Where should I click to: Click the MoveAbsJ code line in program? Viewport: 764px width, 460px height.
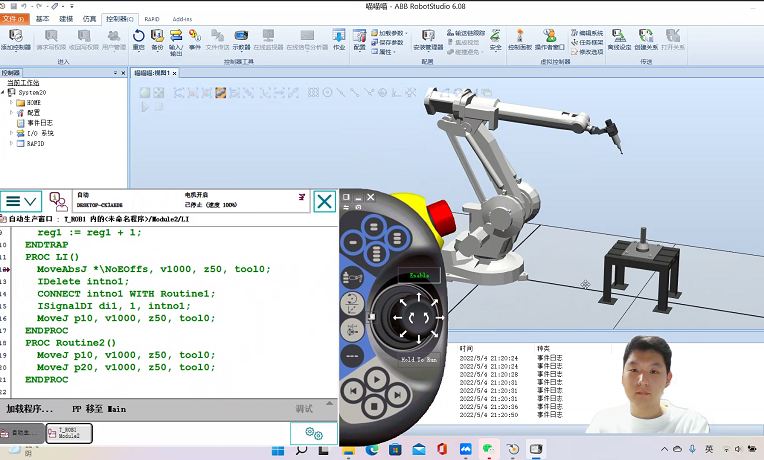(153, 269)
